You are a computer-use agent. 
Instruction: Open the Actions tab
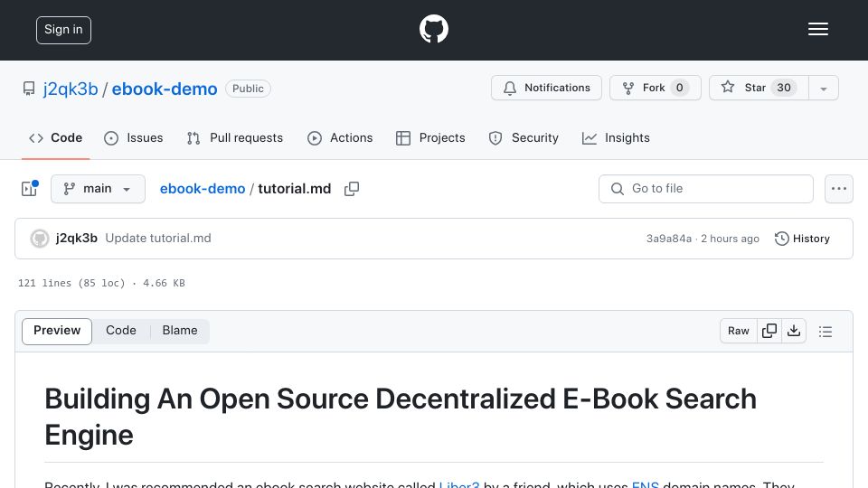(x=340, y=137)
